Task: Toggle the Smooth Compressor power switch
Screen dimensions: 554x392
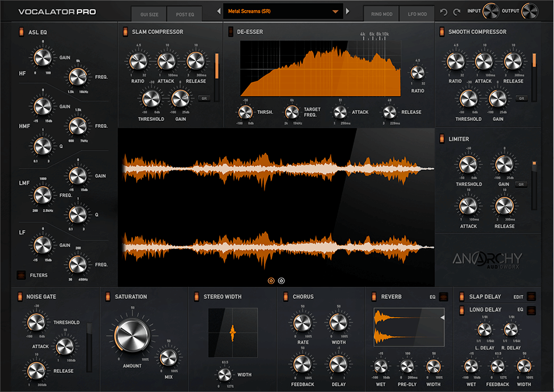Action: 442,32
